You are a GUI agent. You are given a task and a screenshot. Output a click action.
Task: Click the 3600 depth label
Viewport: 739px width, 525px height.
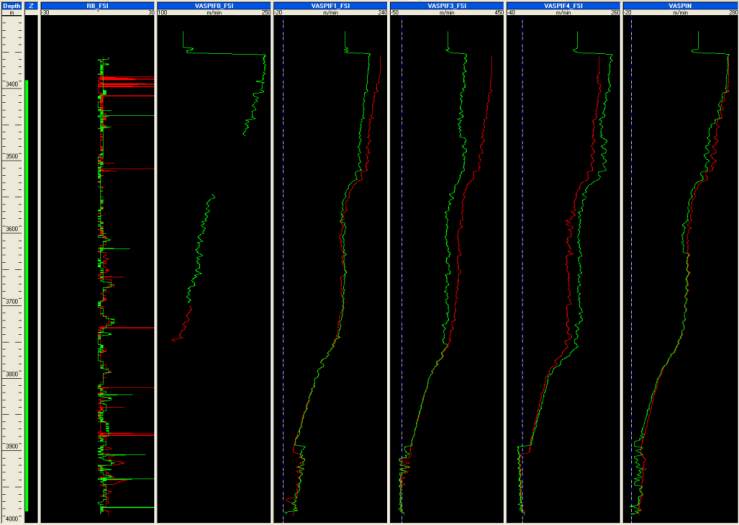[12, 230]
